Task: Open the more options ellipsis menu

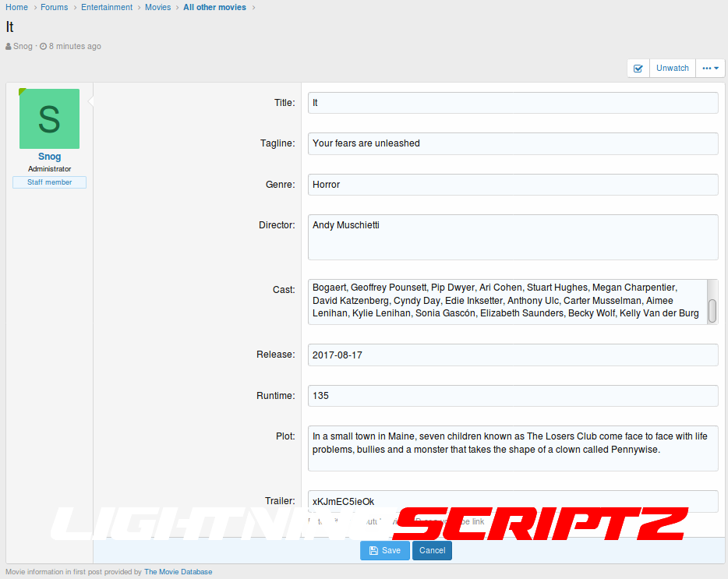Action: 710,69
